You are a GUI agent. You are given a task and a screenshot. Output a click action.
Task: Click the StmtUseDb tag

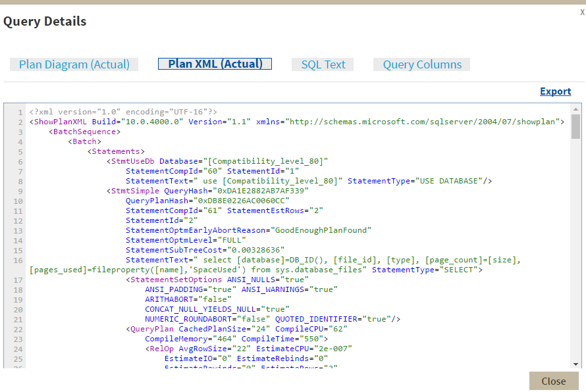pos(132,161)
